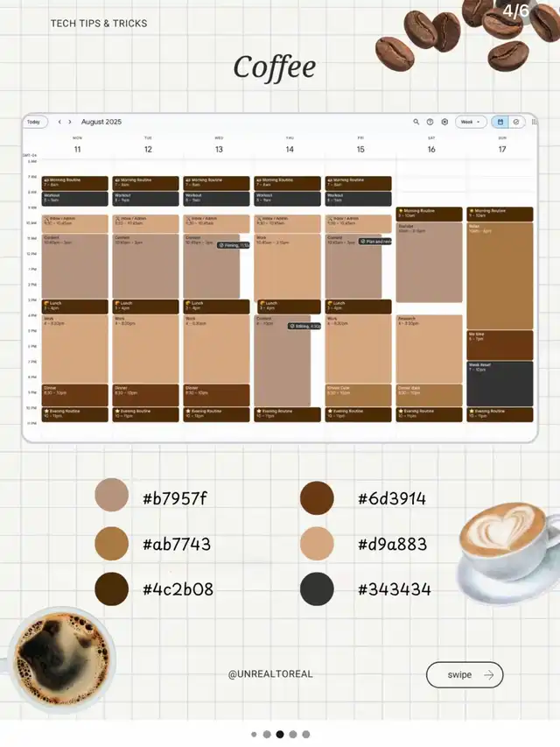Click the Today button

(x=34, y=122)
